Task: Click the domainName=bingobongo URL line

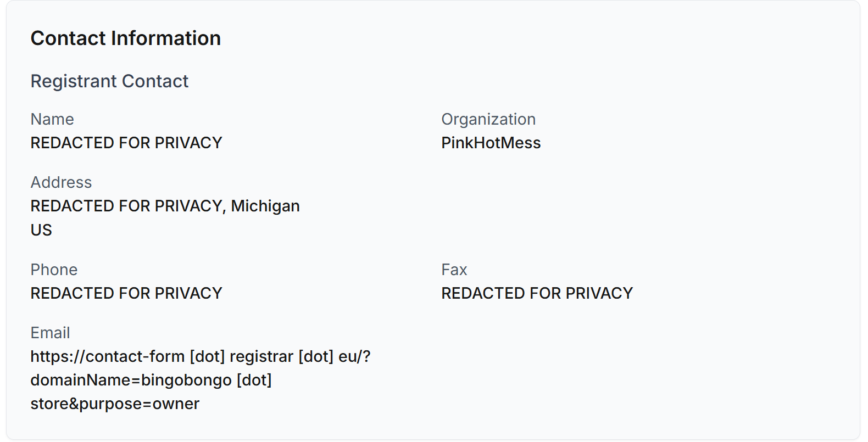Action: [x=151, y=380]
